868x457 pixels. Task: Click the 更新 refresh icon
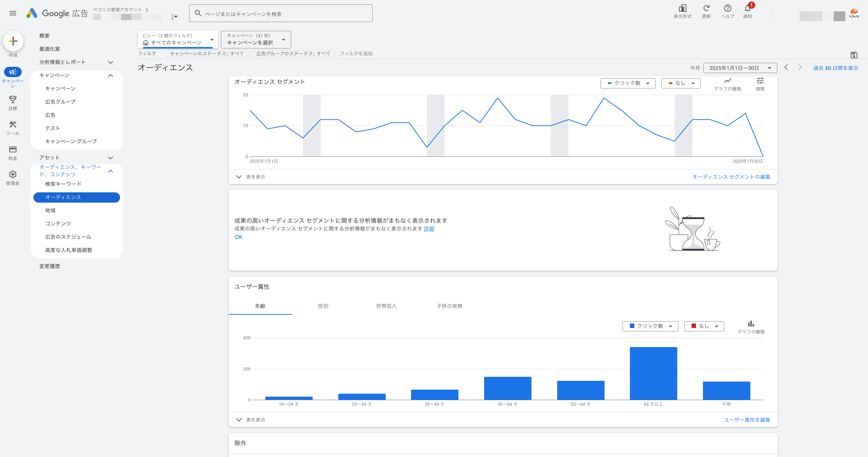[706, 8]
